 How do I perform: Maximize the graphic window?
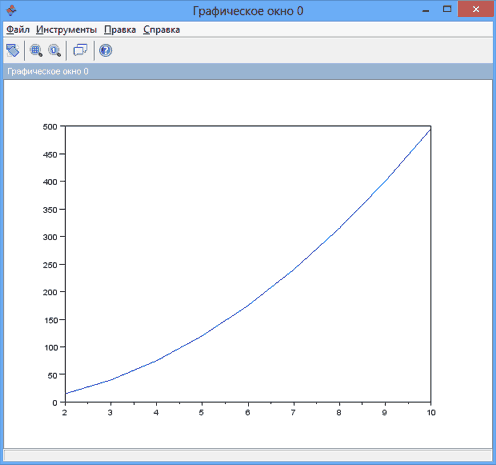click(x=447, y=9)
